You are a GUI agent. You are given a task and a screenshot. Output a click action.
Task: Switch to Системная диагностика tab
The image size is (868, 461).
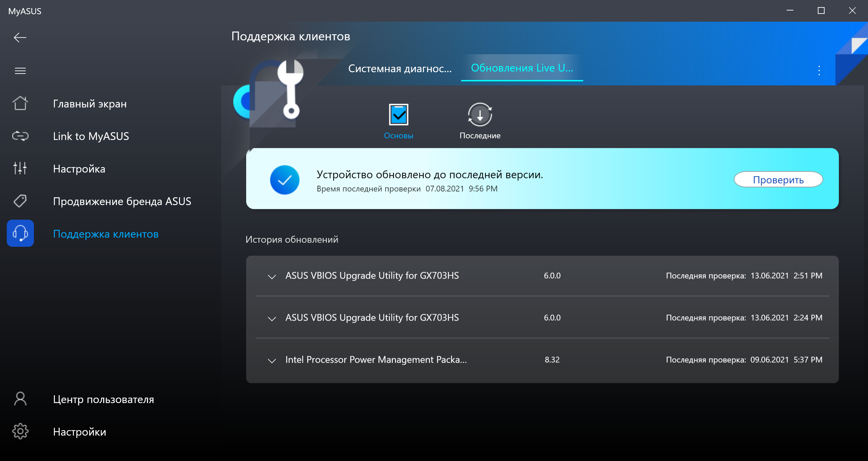tap(400, 68)
